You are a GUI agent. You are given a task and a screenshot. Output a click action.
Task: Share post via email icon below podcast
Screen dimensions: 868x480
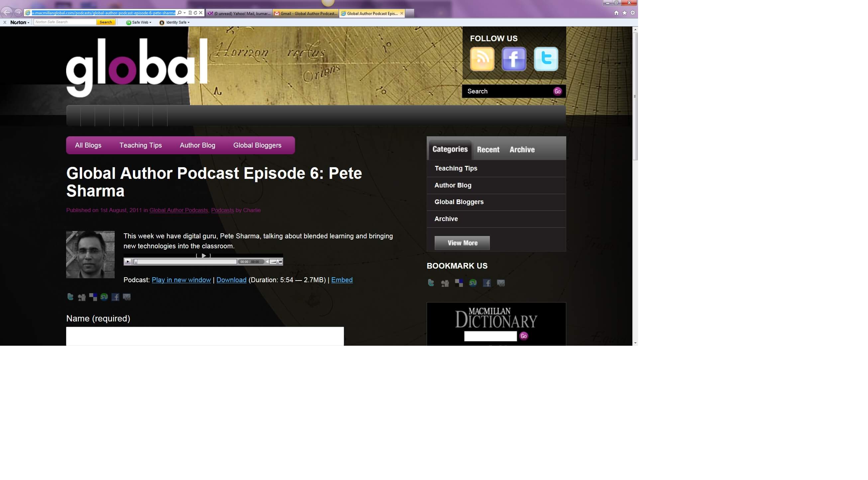click(127, 297)
